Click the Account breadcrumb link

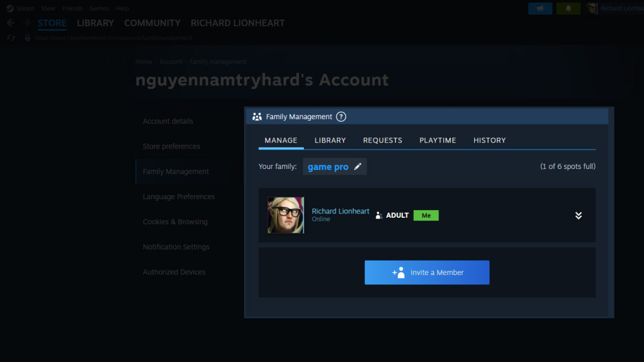click(171, 62)
